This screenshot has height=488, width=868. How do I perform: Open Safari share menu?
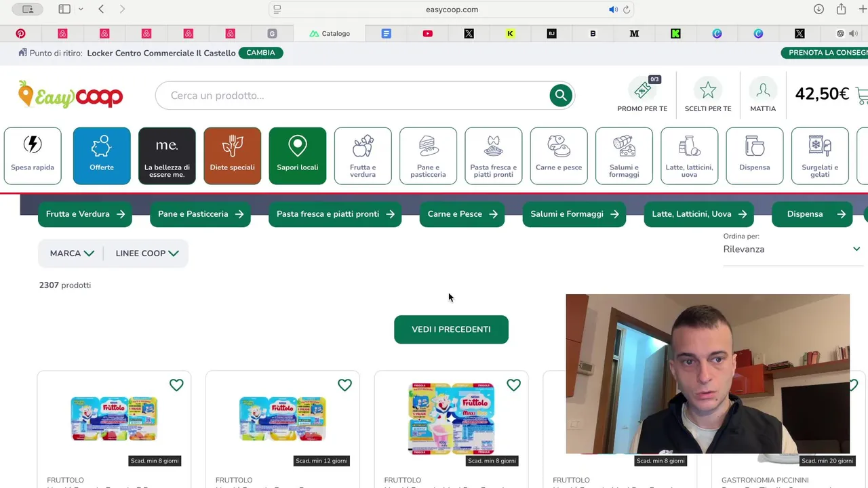[x=841, y=9]
